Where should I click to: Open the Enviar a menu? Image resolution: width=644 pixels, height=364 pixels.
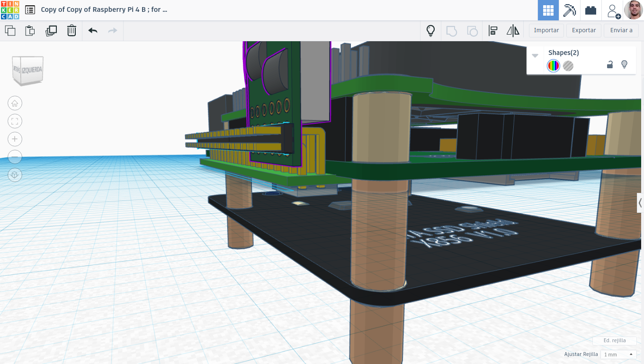click(x=621, y=30)
